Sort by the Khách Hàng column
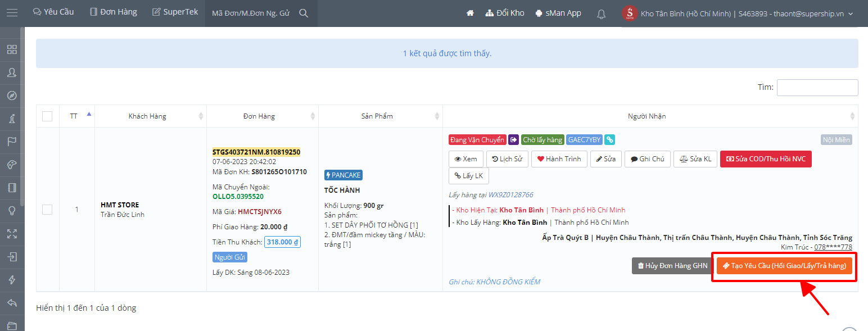 (x=151, y=116)
